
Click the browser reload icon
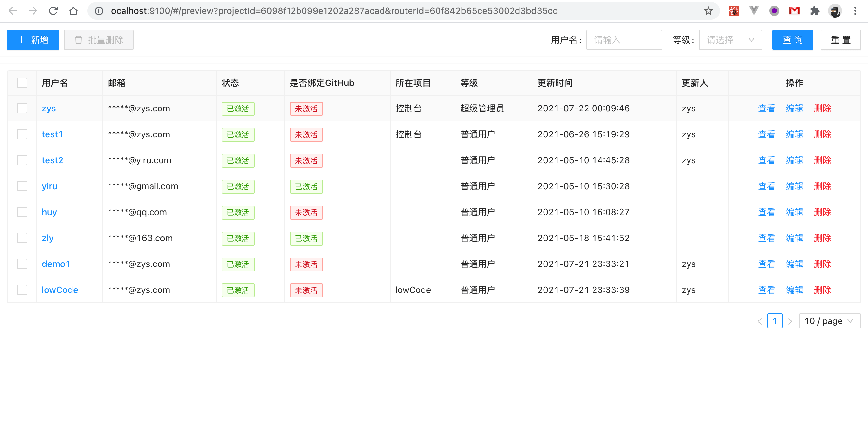[53, 11]
